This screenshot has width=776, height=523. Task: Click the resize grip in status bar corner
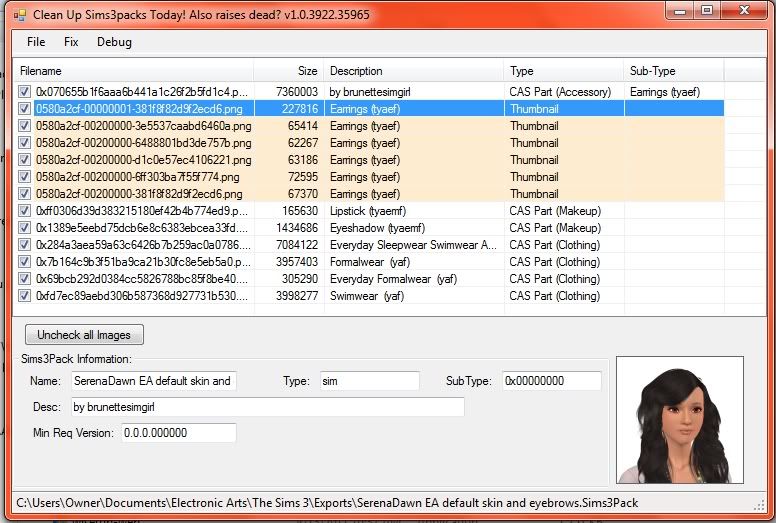759,505
